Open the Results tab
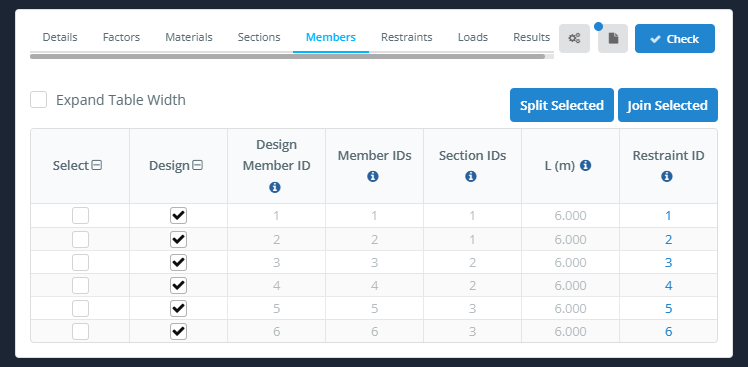This screenshot has height=367, width=748. [531, 37]
